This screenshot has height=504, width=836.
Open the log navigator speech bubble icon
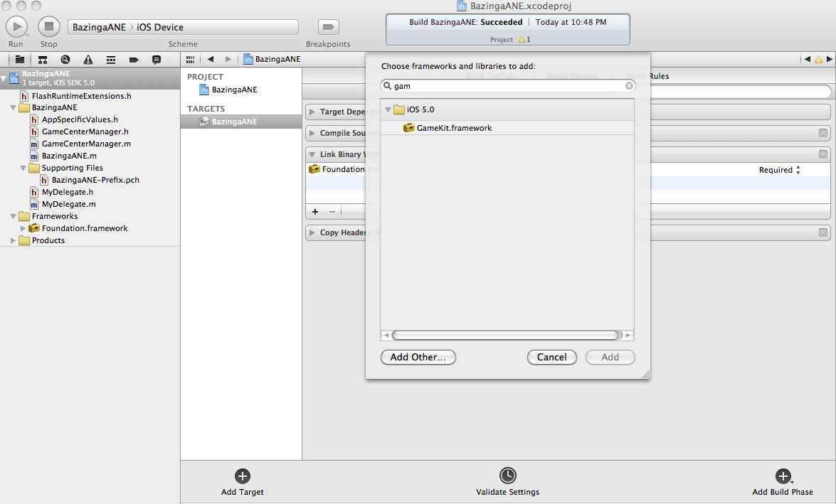click(157, 60)
